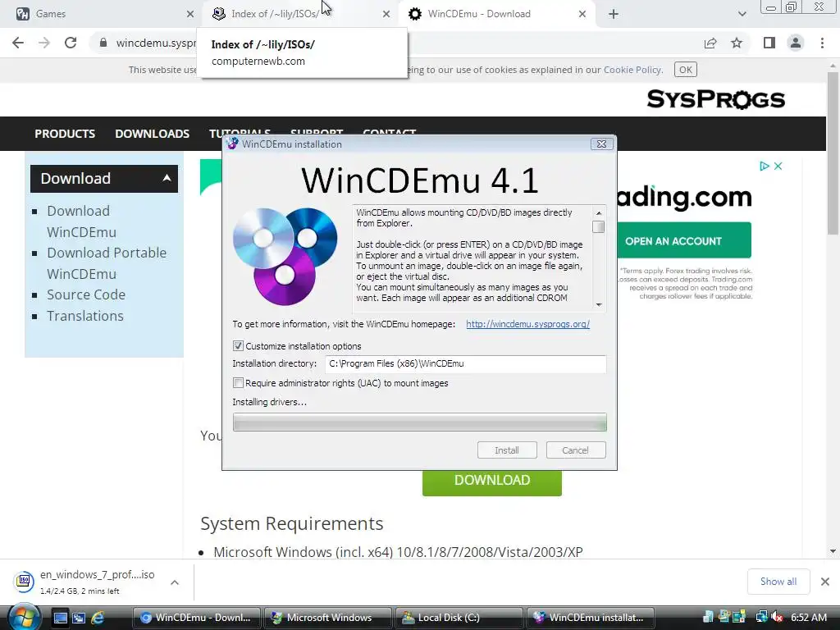Close the Index of /~lily/ISOs/ tab

click(386, 15)
